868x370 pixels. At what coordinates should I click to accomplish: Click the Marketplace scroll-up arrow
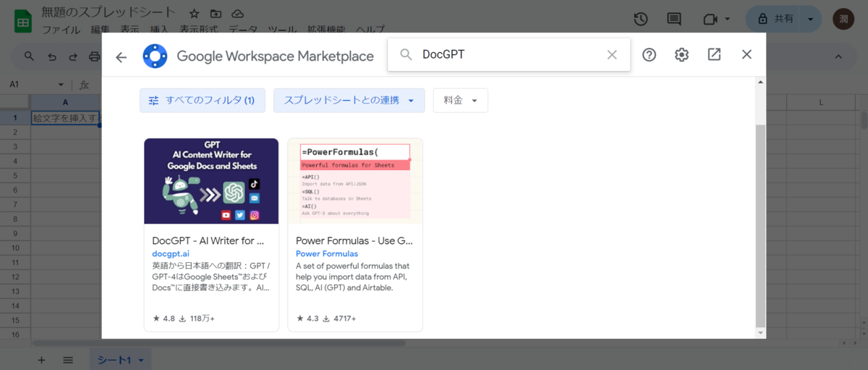759,82
